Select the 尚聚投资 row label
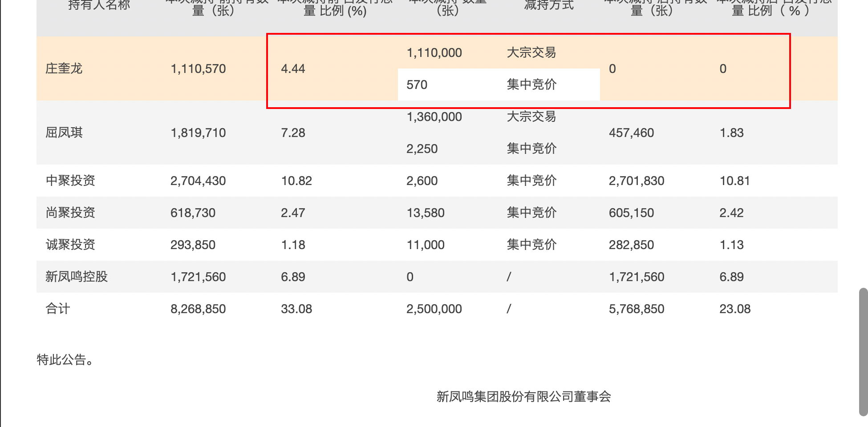Screen dimensions: 868x427 (70, 213)
